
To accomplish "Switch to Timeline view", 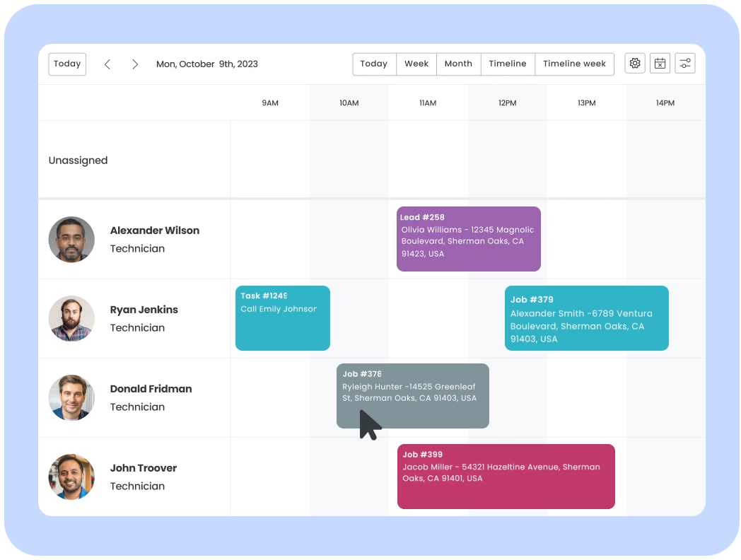I will coord(507,64).
